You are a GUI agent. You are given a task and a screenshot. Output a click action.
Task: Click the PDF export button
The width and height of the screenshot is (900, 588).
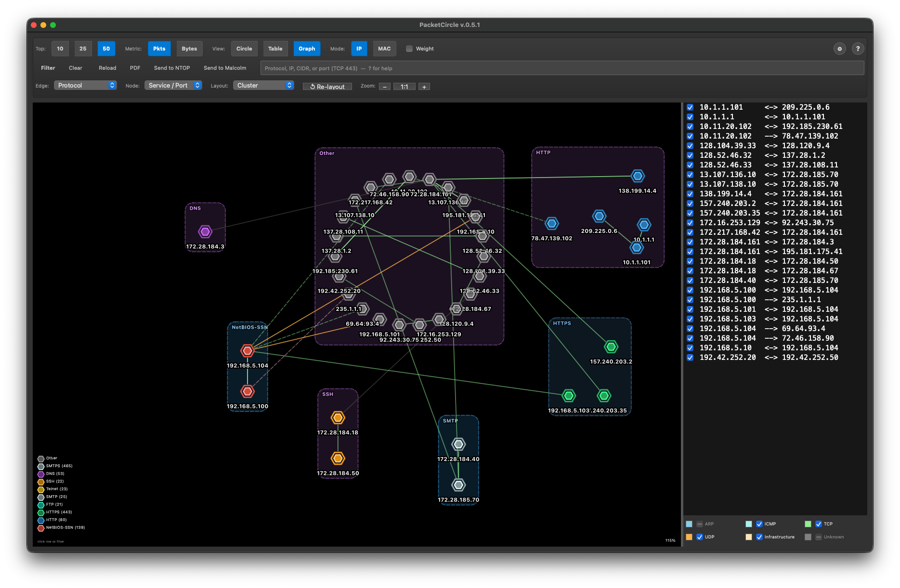(x=135, y=68)
